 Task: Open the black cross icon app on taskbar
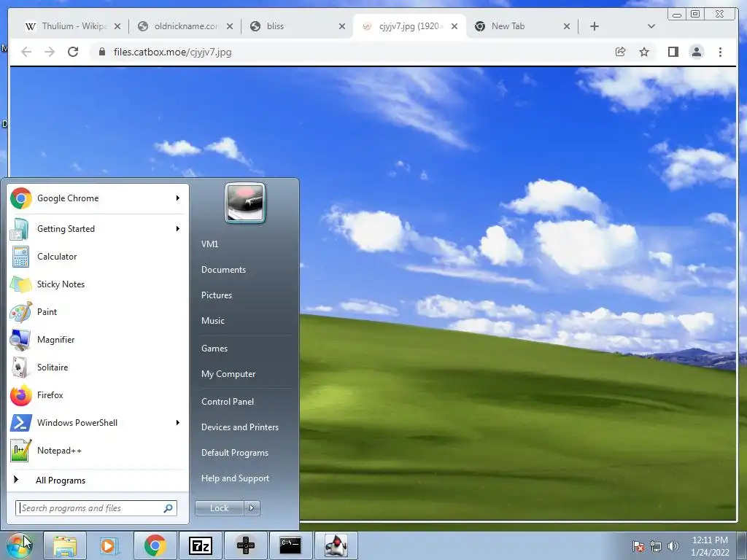(x=245, y=545)
